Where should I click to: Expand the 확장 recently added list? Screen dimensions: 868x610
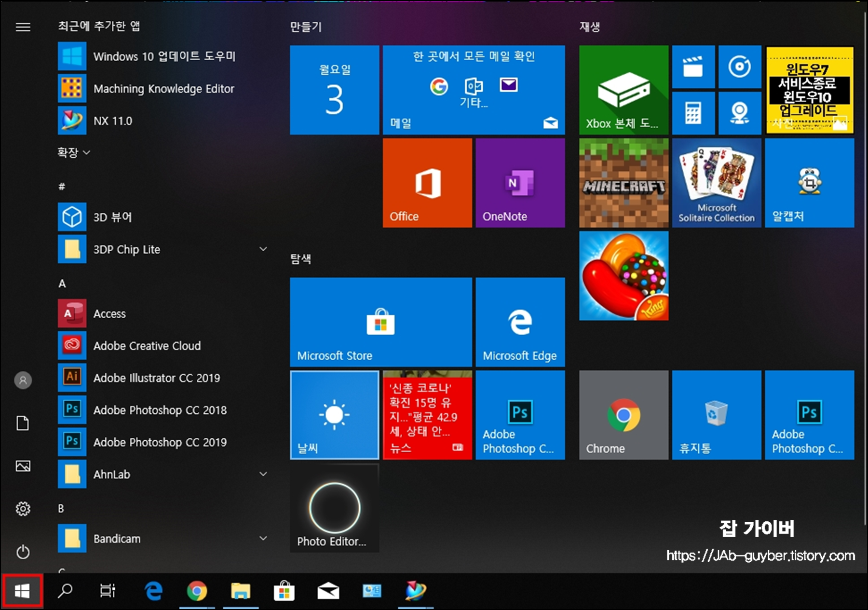(74, 153)
